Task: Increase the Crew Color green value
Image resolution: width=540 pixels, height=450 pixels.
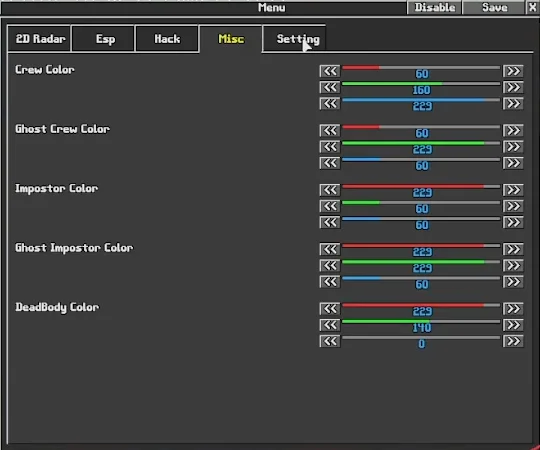Action: (513, 87)
